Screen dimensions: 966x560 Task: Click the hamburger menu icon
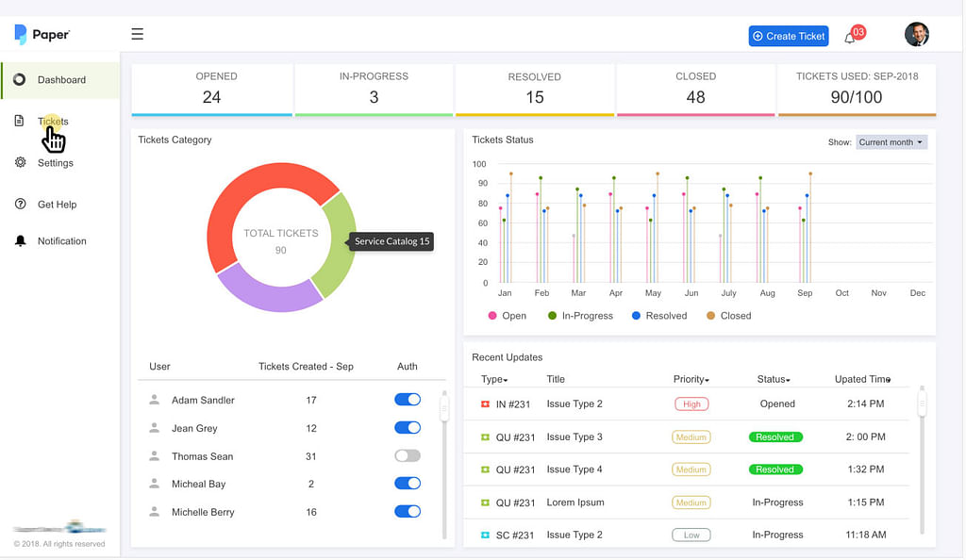138,34
